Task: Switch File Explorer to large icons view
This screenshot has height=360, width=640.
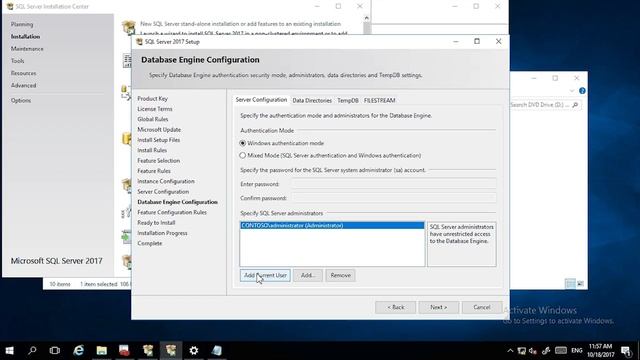Action: (580, 283)
